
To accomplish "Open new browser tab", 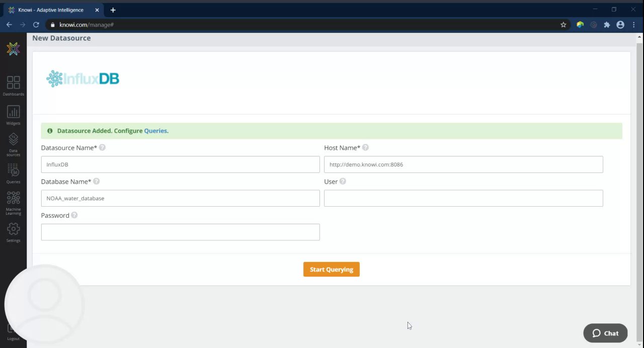I will (113, 10).
